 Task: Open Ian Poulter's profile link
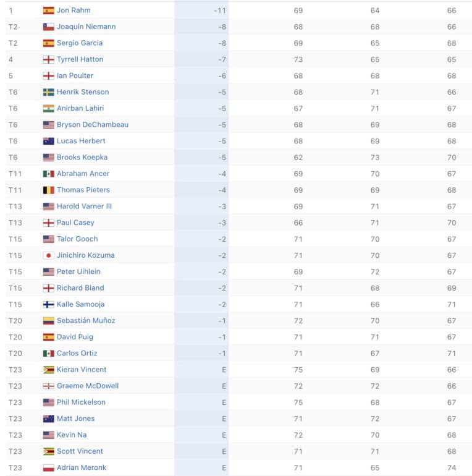(75, 75)
